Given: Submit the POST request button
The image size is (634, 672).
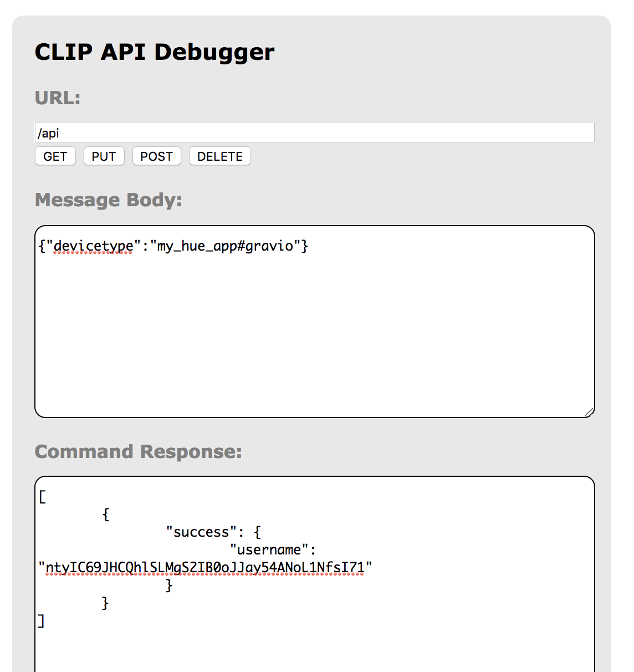Looking at the screenshot, I should pos(157,156).
